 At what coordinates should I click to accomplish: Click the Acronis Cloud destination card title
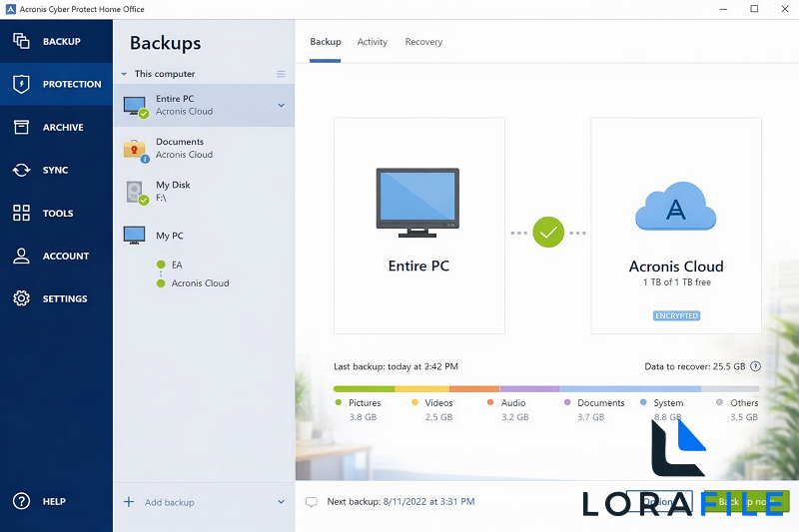click(x=676, y=266)
